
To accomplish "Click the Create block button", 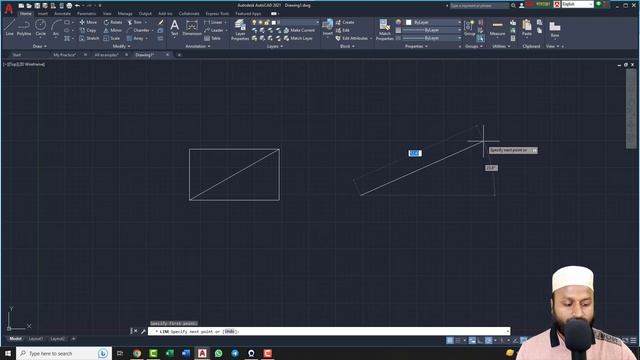I will [x=344, y=22].
